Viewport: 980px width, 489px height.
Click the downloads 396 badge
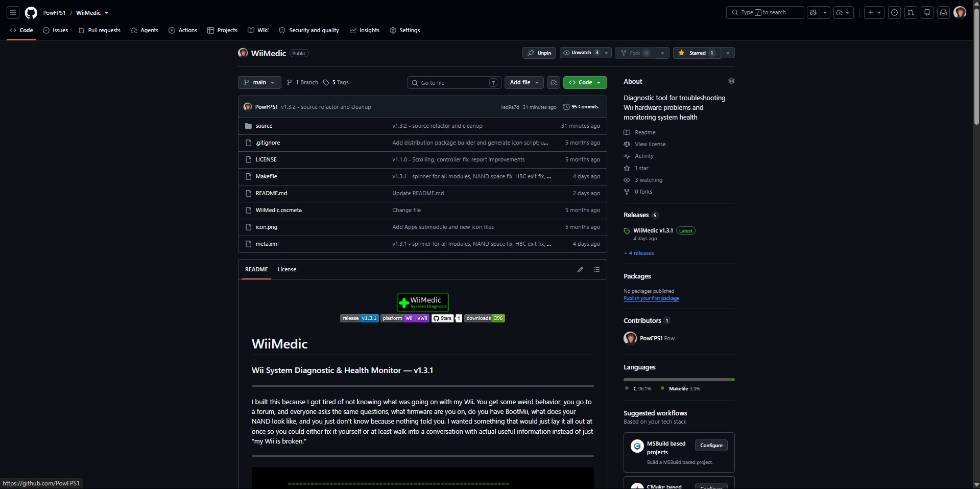point(485,318)
